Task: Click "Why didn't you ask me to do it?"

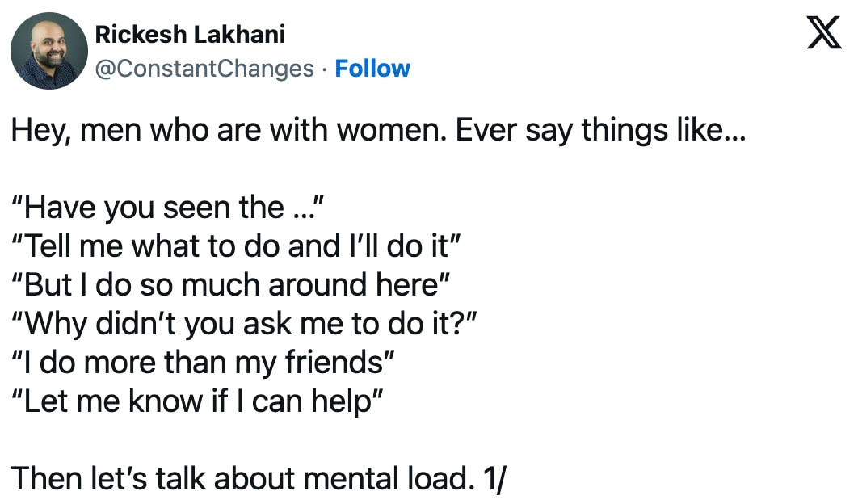Action: [x=244, y=323]
